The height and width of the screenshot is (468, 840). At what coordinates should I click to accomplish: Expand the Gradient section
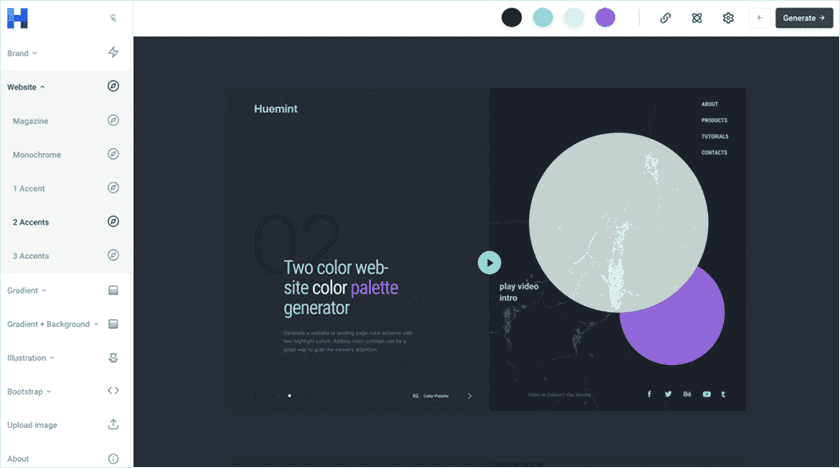[x=27, y=290]
